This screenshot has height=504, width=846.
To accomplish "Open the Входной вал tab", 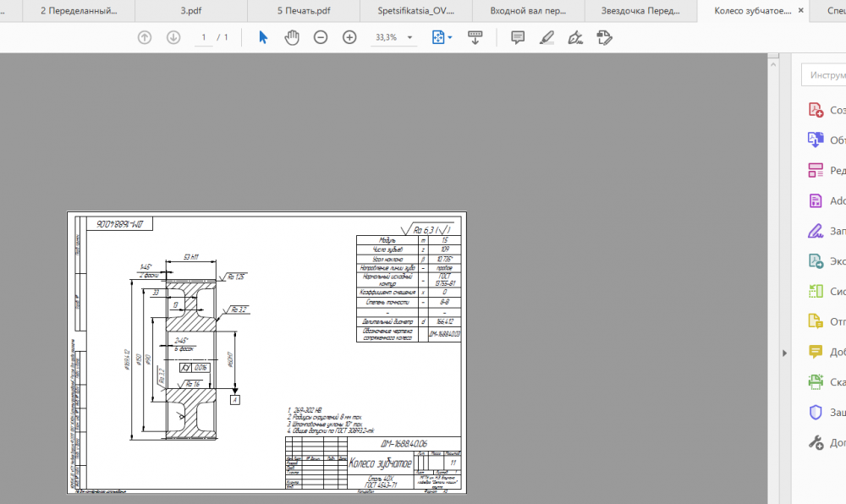I will pyautogui.click(x=530, y=11).
